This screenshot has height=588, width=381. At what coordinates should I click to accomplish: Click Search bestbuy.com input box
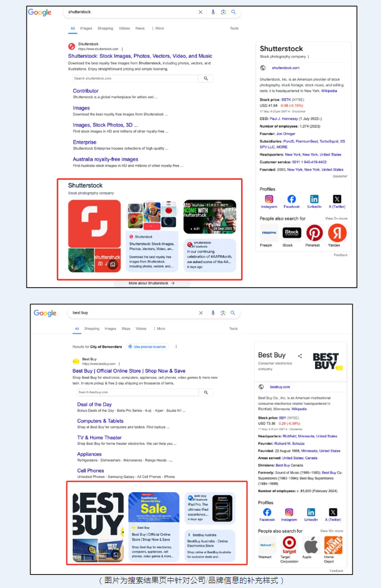(x=137, y=392)
